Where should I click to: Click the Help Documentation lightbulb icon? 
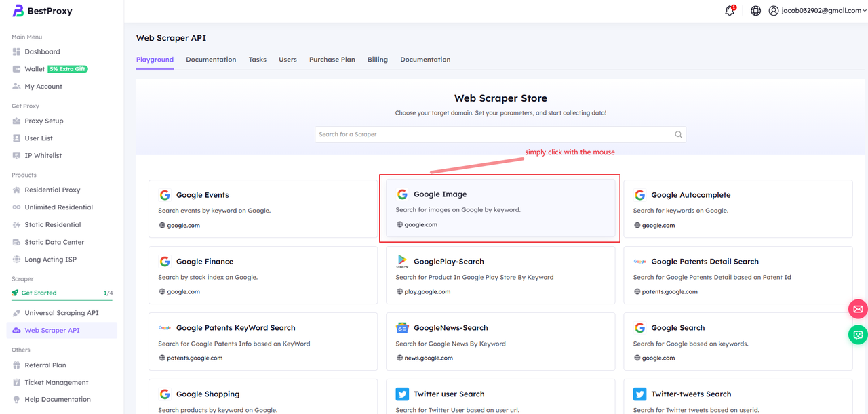[x=17, y=400]
